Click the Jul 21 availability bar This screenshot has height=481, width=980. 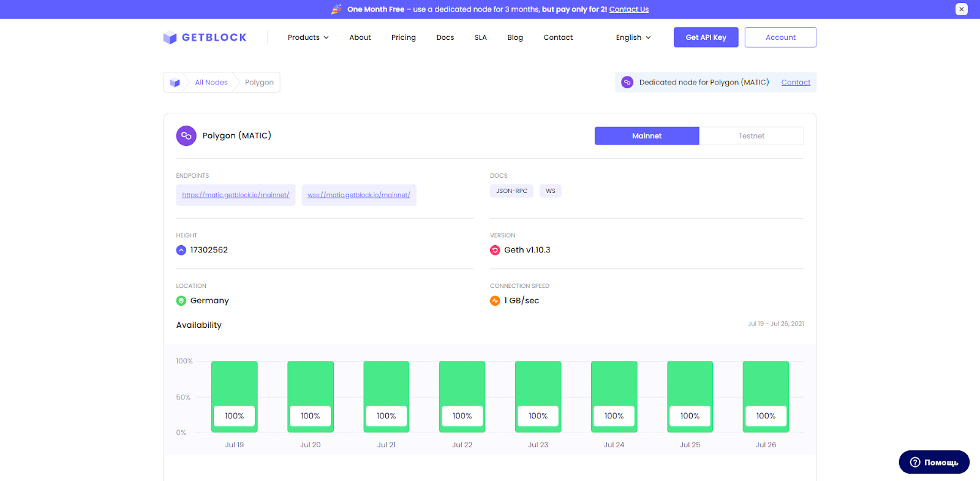coord(386,396)
